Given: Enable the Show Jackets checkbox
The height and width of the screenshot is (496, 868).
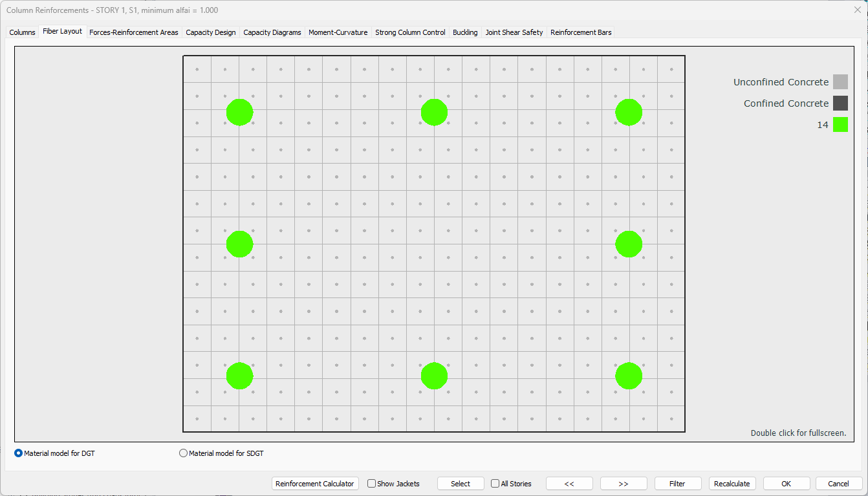Looking at the screenshot, I should pos(371,483).
